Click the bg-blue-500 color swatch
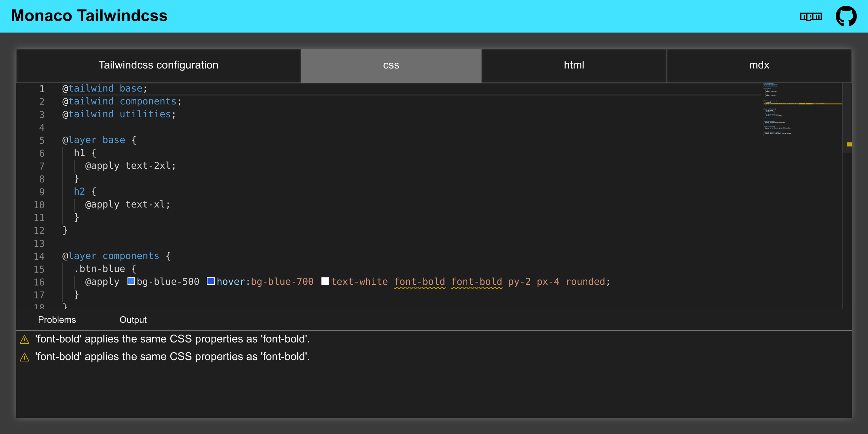This screenshot has width=868, height=434. pos(131,281)
